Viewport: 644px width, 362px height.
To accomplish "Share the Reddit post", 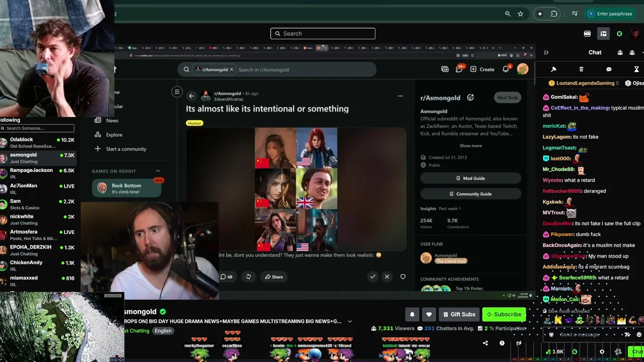I will point(274,277).
